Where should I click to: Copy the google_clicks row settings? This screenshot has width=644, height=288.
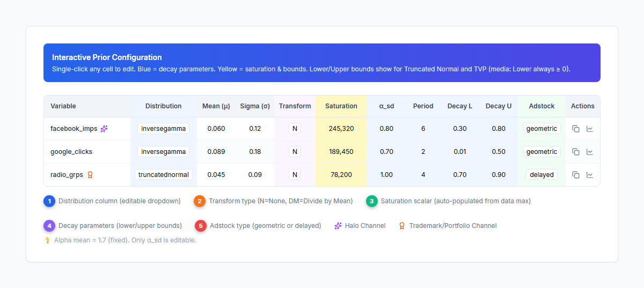point(576,152)
